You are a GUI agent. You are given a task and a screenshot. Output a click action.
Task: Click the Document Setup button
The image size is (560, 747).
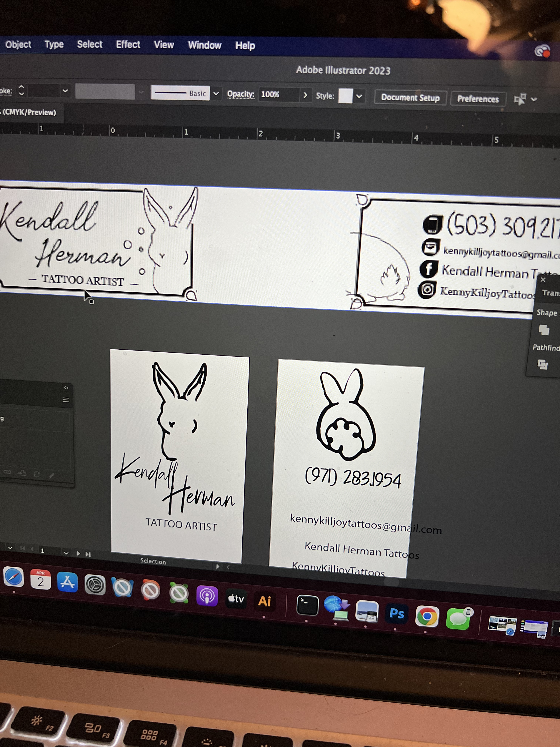[x=410, y=98]
